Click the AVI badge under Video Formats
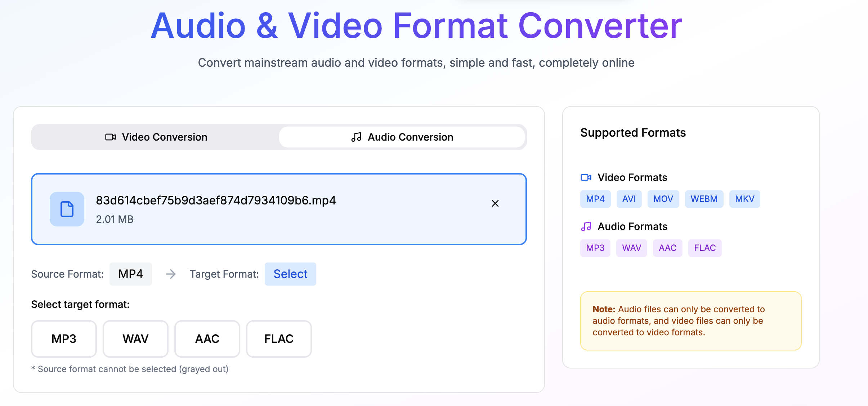The image size is (868, 406). [629, 199]
